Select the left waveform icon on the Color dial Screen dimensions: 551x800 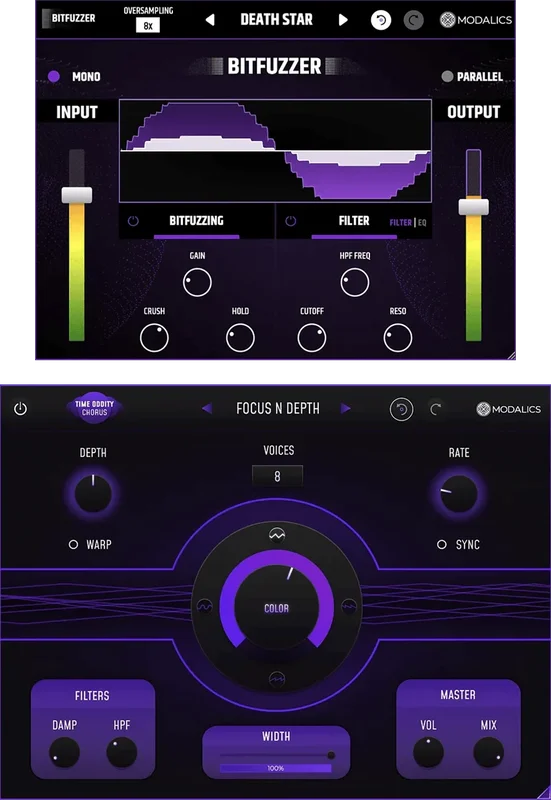(205, 606)
